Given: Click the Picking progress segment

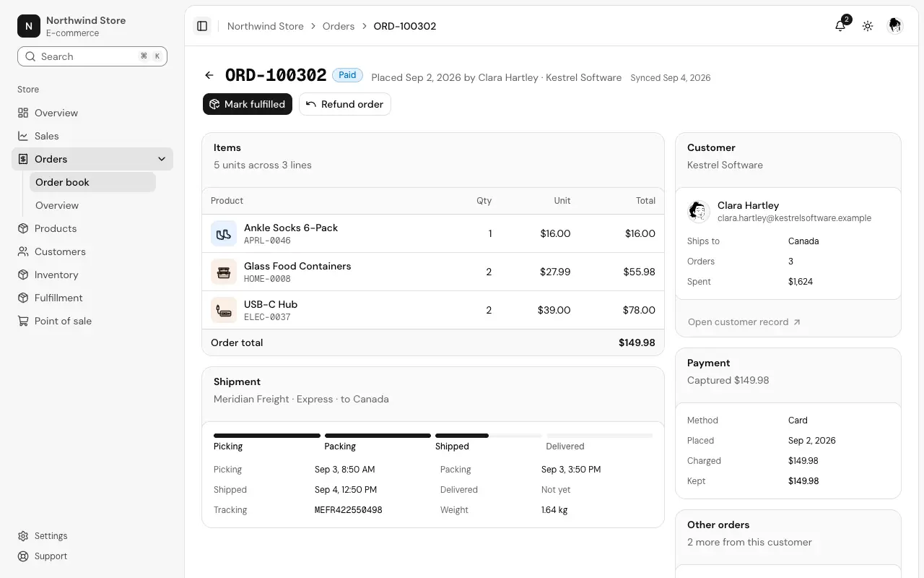Looking at the screenshot, I should point(267,436).
